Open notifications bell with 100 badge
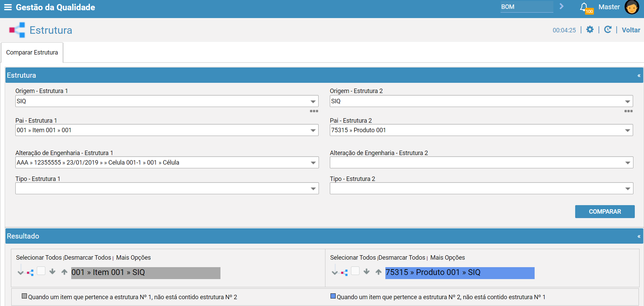Image resolution: width=644 pixels, height=306 pixels. pyautogui.click(x=586, y=8)
